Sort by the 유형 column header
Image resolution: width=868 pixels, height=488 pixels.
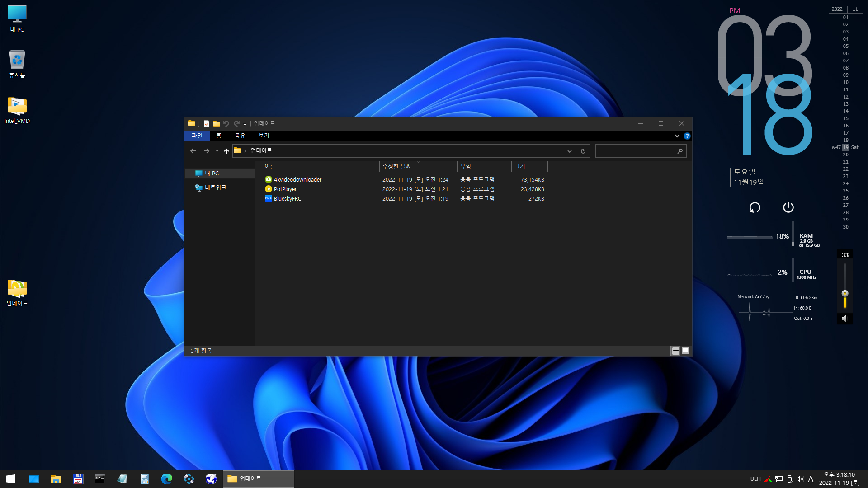pyautogui.click(x=484, y=166)
